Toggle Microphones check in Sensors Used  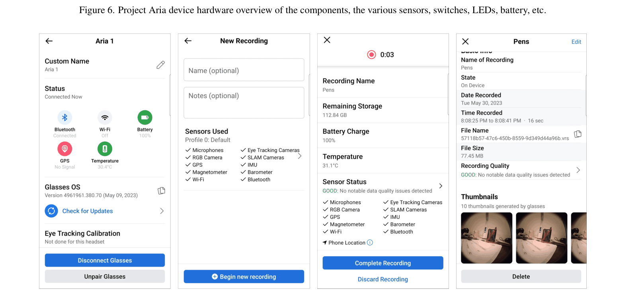coord(188,150)
